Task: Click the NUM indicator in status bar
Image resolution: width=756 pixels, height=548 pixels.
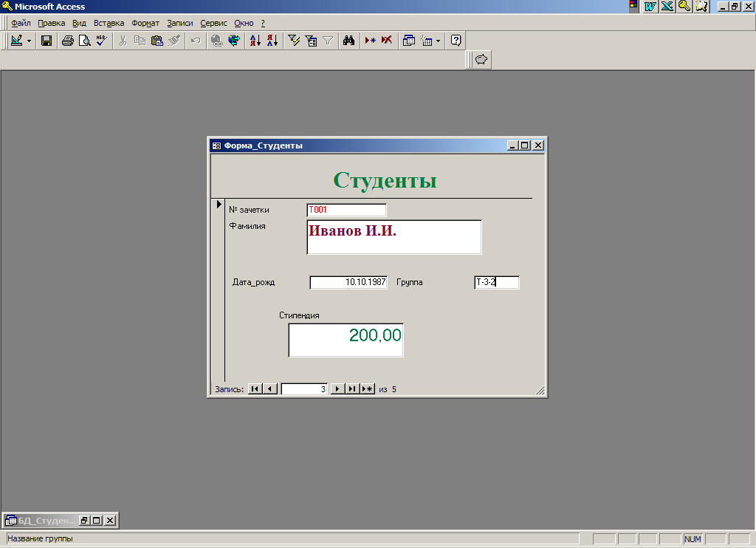Action: (x=693, y=539)
